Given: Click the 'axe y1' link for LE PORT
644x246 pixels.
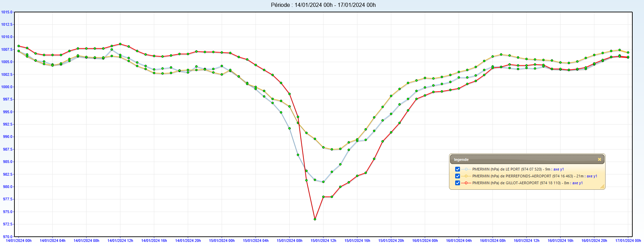Looking at the screenshot, I should pyautogui.click(x=559, y=169).
